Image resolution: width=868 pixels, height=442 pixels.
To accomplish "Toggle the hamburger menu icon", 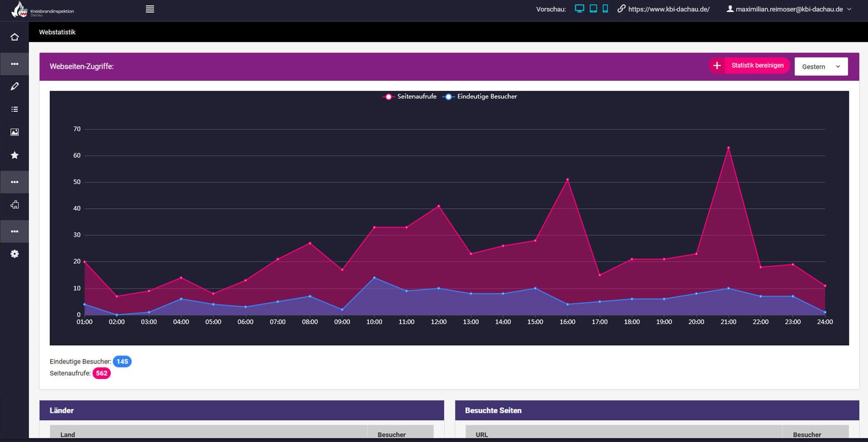I will tap(150, 9).
